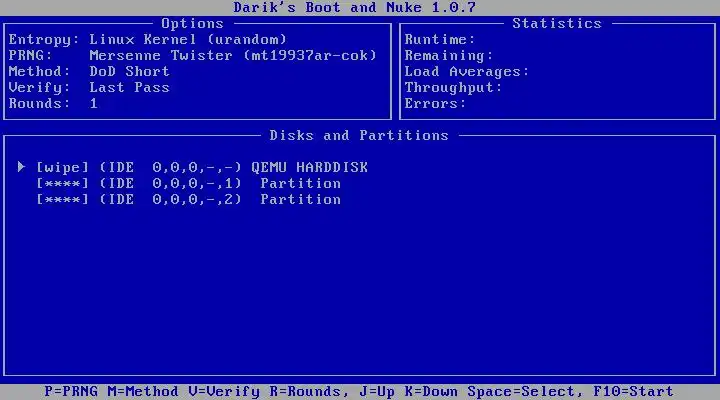Click the Space=Select shortcut hint
The height and width of the screenshot is (400, 720).
[526, 392]
